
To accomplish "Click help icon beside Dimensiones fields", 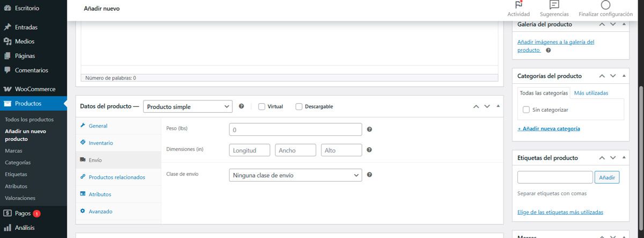I will [369, 150].
